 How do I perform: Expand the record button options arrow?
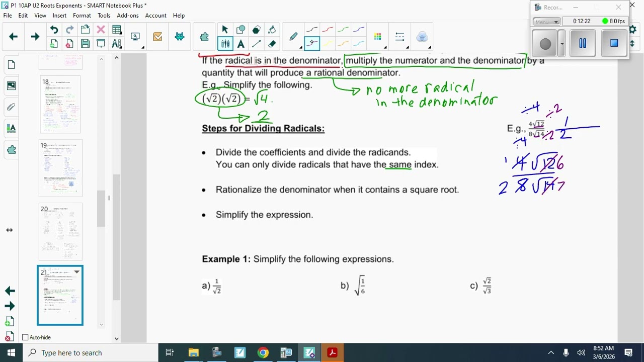[561, 44]
